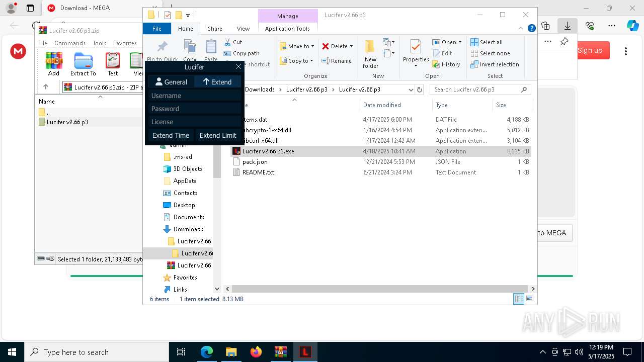Click Pin to Quick access icon
This screenshot has height=362, width=644.
tap(163, 47)
